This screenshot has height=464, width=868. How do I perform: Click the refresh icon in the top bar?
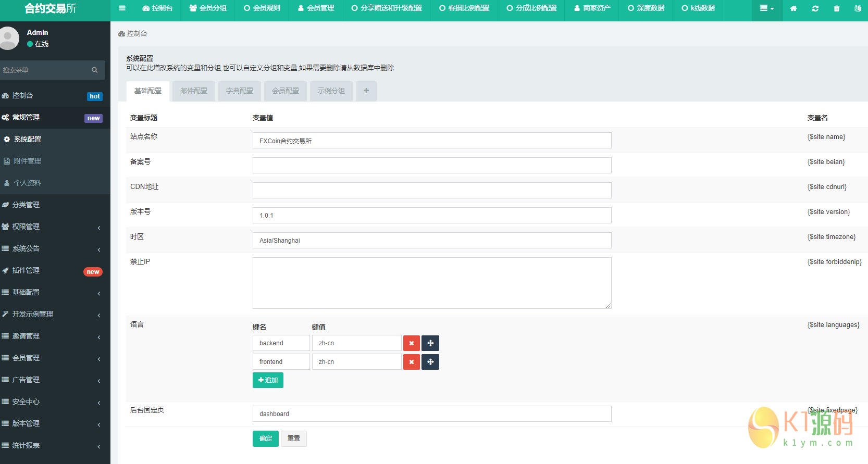tap(815, 8)
